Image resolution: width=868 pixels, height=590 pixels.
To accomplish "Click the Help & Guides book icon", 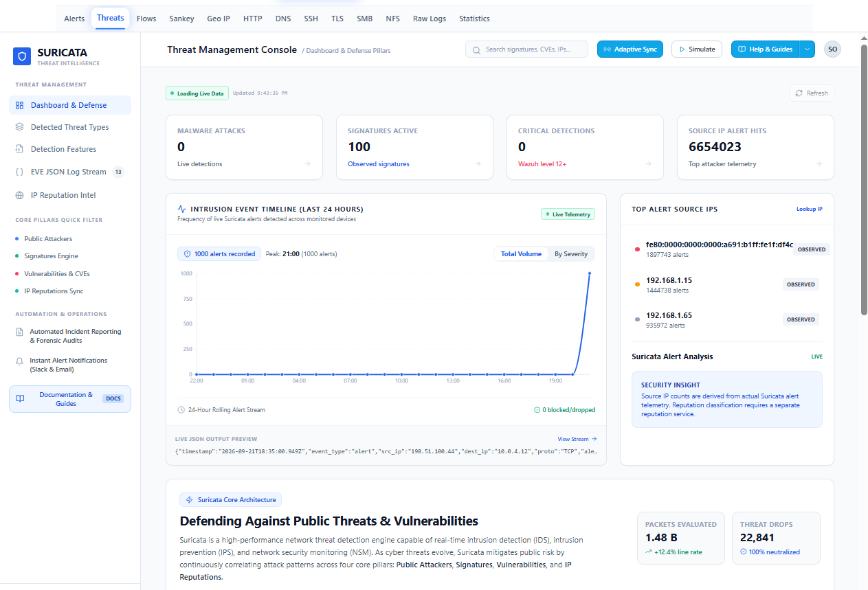I will click(742, 49).
